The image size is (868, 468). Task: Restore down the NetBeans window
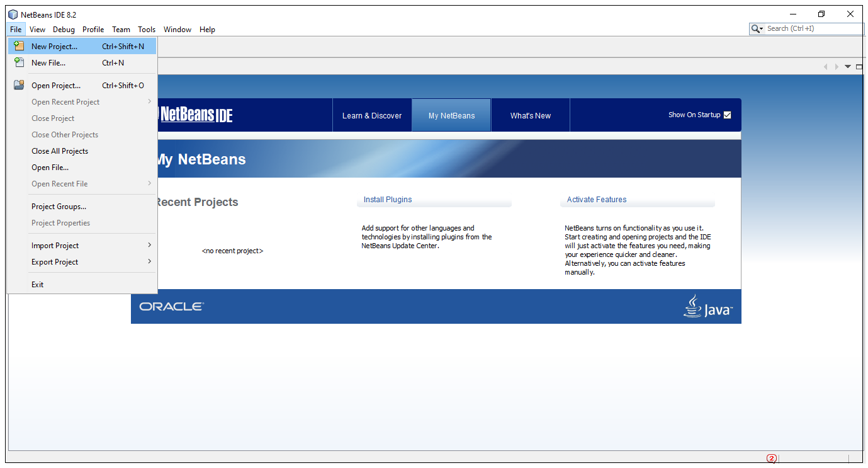pos(821,14)
